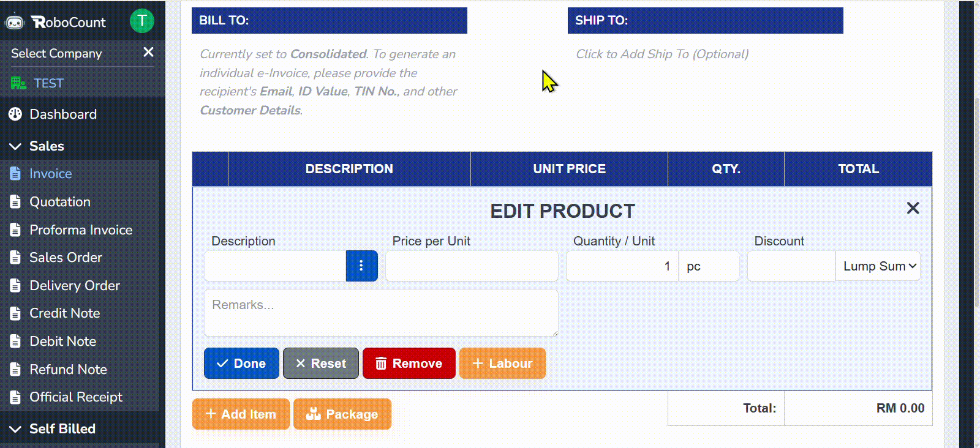The width and height of the screenshot is (980, 448).
Task: Click the Dashboard gauge icon
Action: tap(15, 114)
